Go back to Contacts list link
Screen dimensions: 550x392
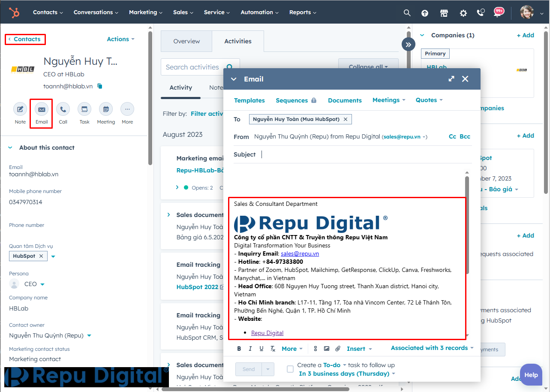(25, 39)
